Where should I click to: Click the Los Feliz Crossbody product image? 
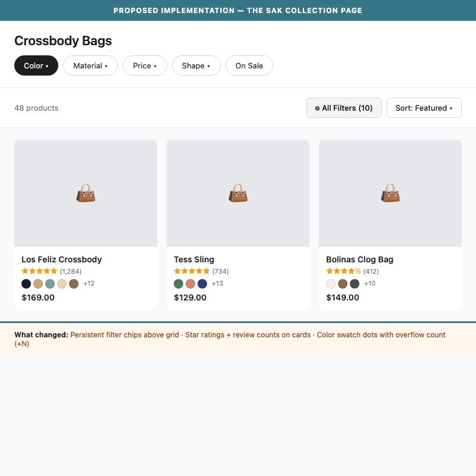tap(86, 193)
